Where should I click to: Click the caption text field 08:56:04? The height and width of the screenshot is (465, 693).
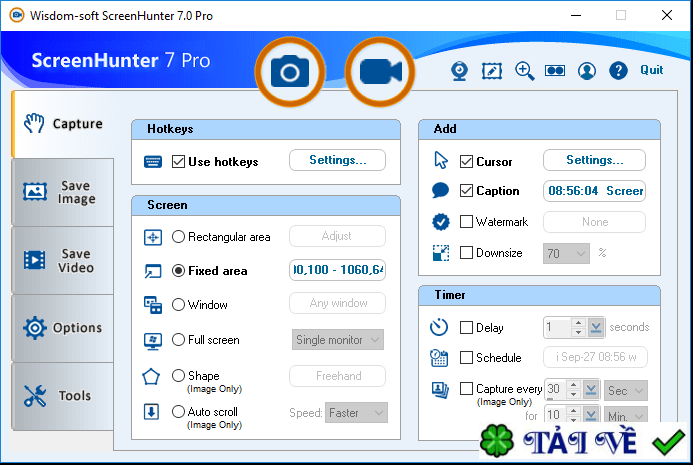tap(594, 191)
